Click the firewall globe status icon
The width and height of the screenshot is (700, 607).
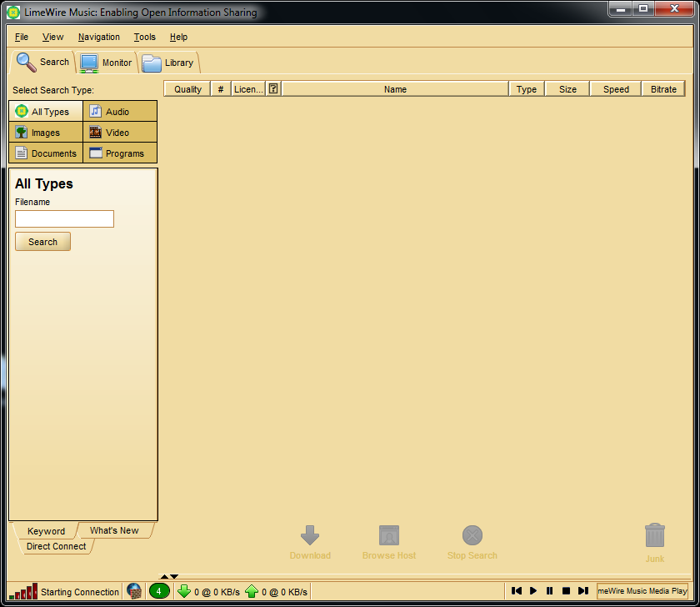point(134,590)
